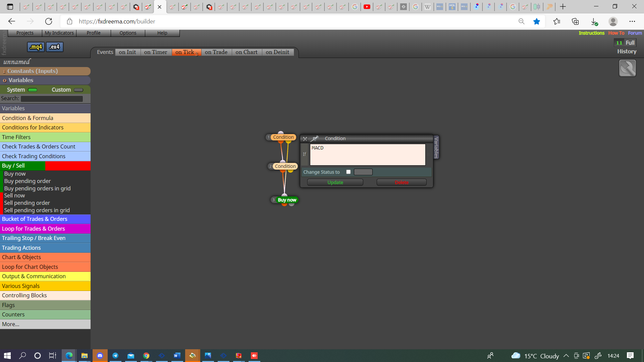Collapse the Buy / Sell category

click(x=45, y=166)
